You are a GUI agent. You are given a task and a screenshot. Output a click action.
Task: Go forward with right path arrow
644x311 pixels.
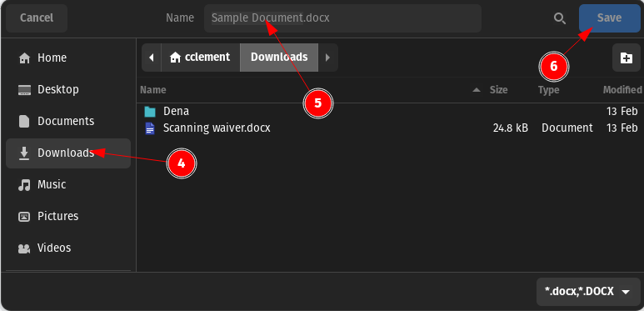(x=327, y=58)
